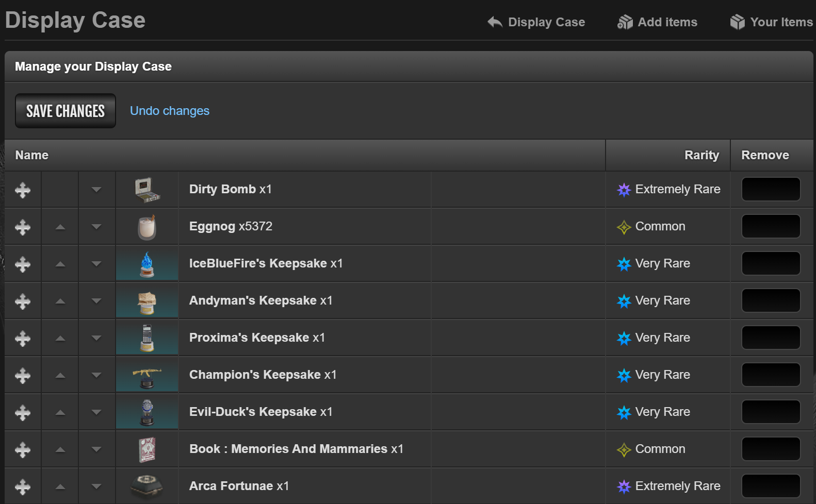
Task: Move Dirty Bomb down with arrow
Action: 96,190
